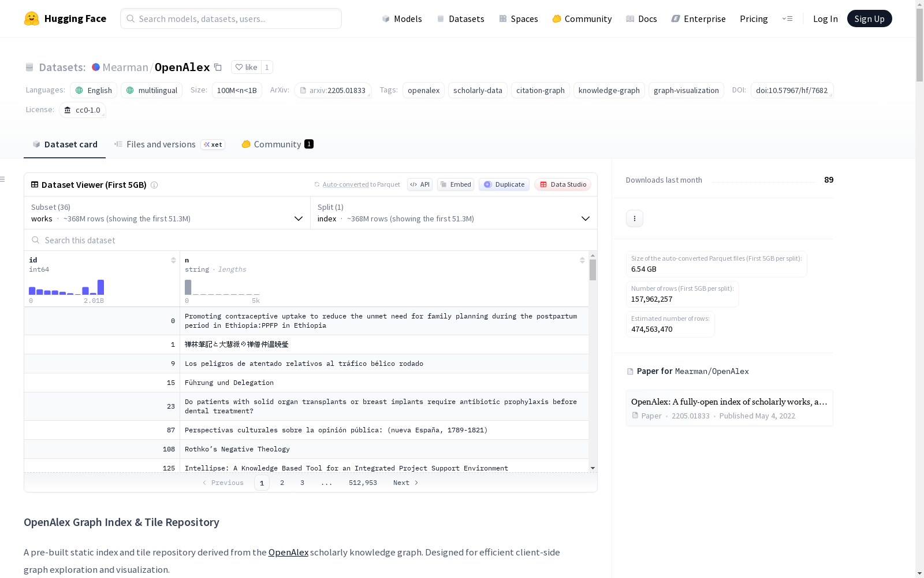Jump to last page 512,953
The width and height of the screenshot is (924, 578).
click(363, 483)
